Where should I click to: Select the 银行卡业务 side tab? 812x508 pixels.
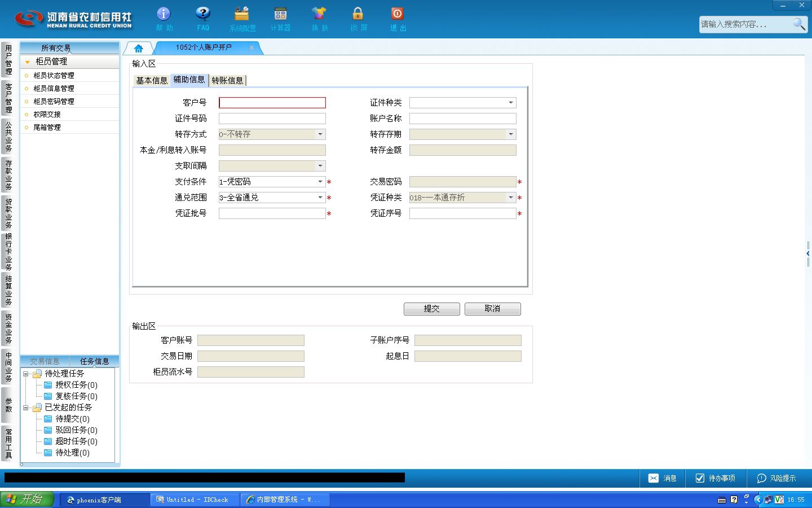tap(8, 251)
